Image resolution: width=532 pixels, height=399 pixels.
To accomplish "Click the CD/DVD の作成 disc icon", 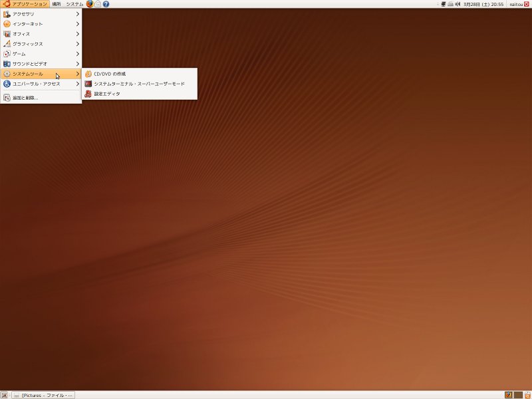I will [88, 74].
